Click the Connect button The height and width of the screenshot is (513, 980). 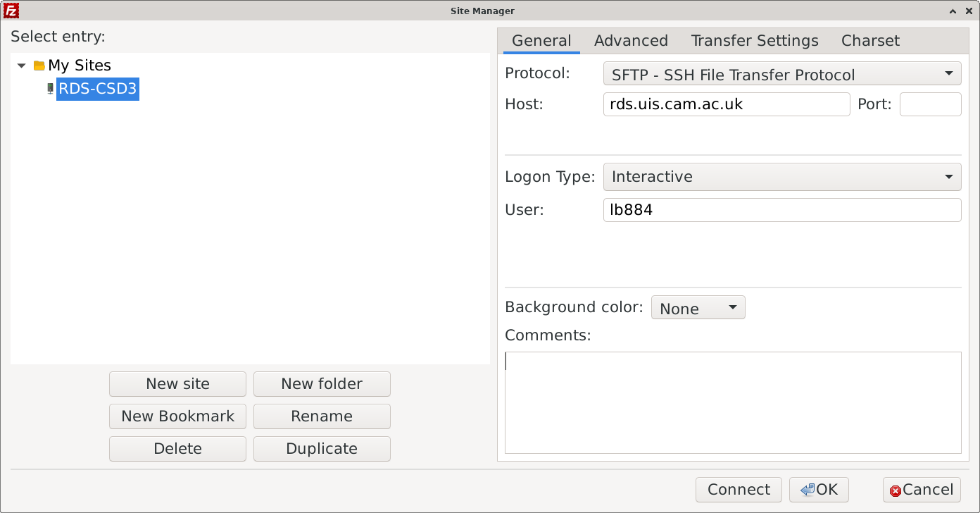pos(739,490)
